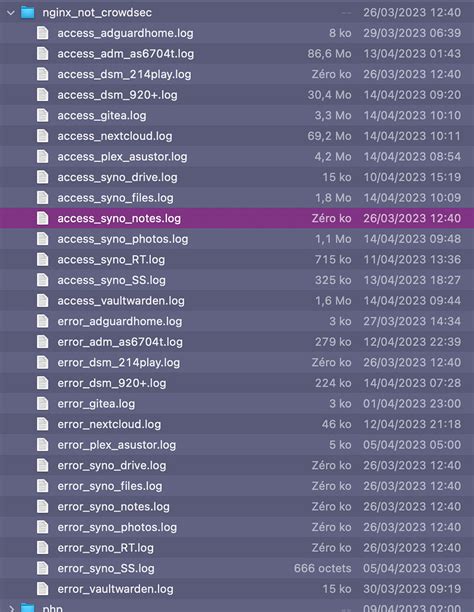The image size is (474, 612).
Task: Click the php folder icon
Action: pyautogui.click(x=27, y=608)
